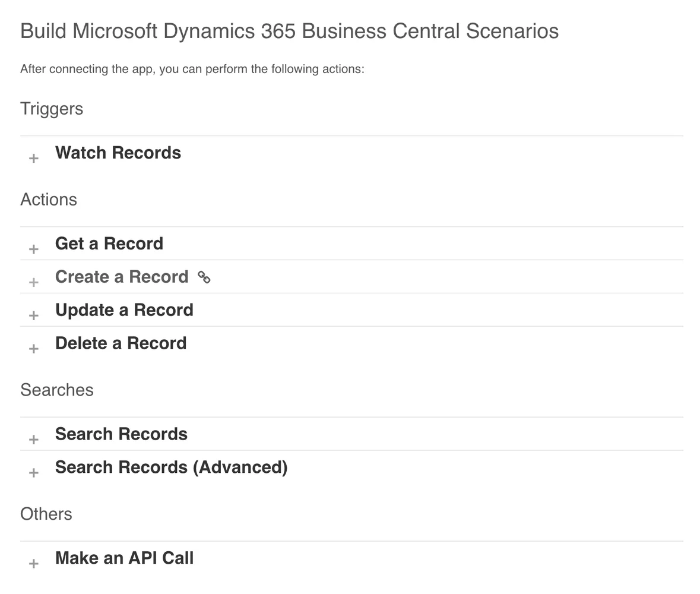The image size is (700, 594).
Task: Select the Update a Record label
Action: (x=124, y=309)
